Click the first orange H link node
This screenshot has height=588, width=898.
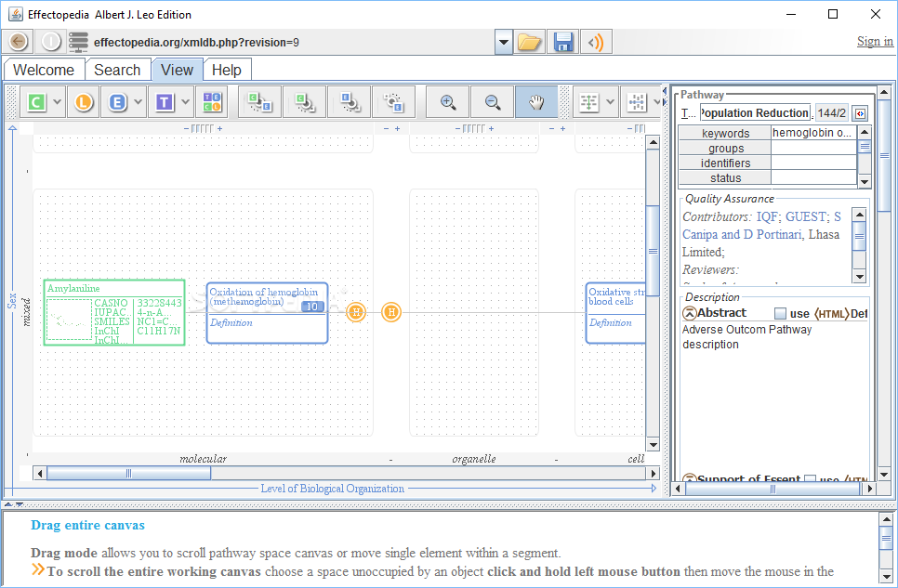[356, 312]
